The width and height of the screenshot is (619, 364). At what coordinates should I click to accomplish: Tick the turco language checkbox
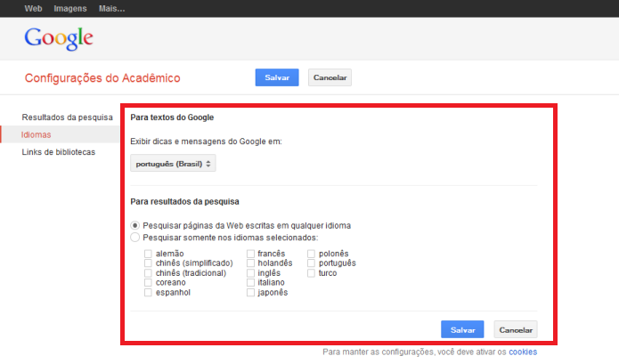[x=311, y=273]
